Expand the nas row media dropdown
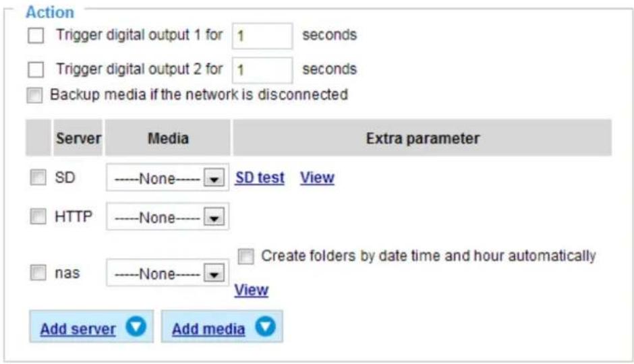634x364 pixels. [x=167, y=273]
